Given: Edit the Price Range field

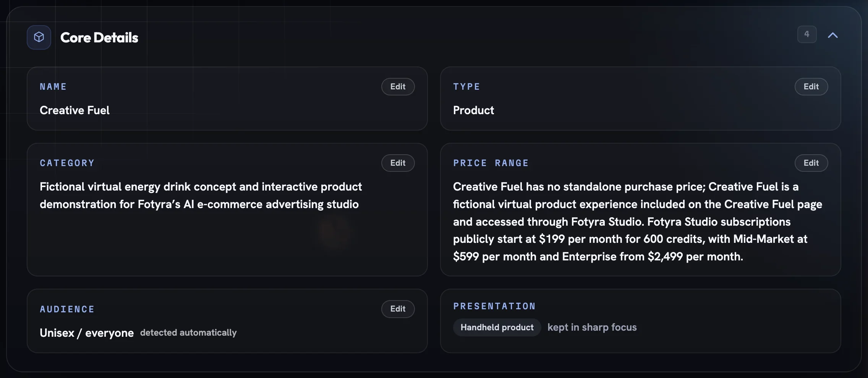Looking at the screenshot, I should pyautogui.click(x=811, y=163).
